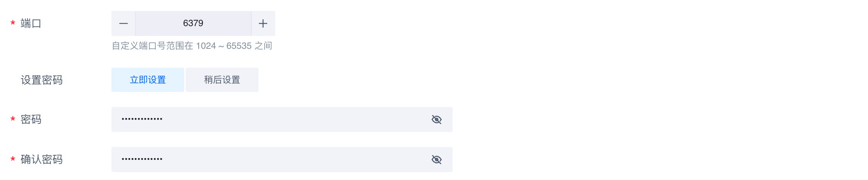The height and width of the screenshot is (180, 868).
Task: Click the 端口 field label
Action: (x=31, y=23)
